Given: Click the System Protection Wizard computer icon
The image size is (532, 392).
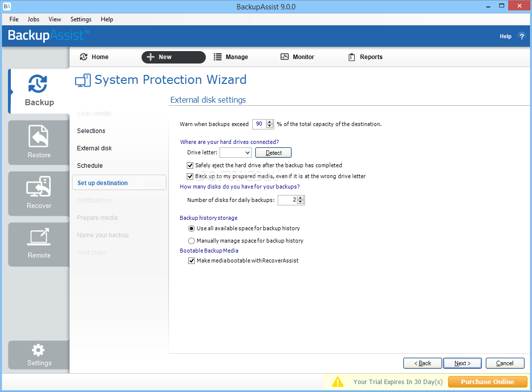Looking at the screenshot, I should click(83, 80).
